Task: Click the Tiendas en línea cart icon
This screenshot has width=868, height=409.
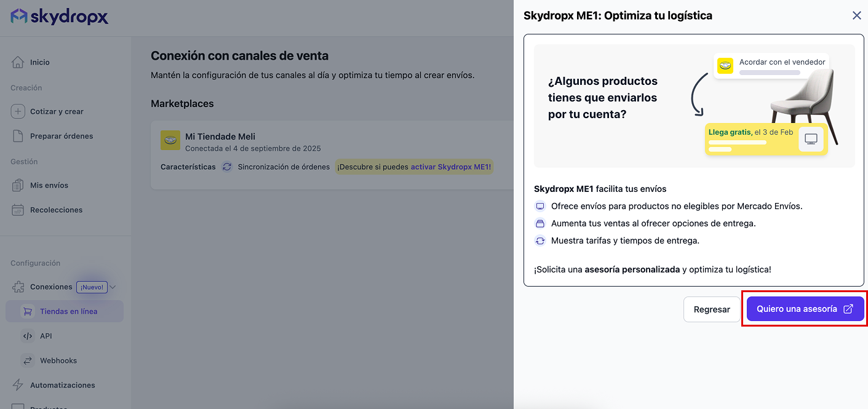Action: [x=27, y=311]
